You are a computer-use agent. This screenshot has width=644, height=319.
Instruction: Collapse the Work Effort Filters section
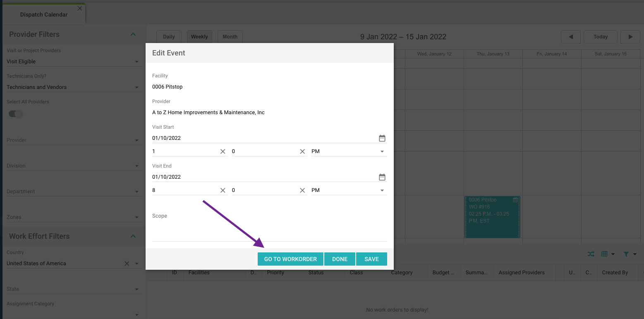(x=133, y=236)
